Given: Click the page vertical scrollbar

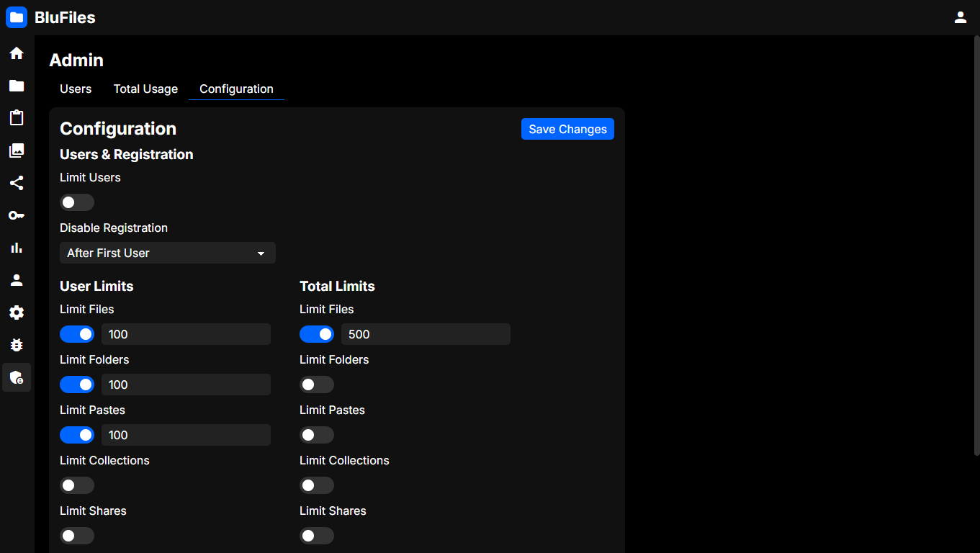Looking at the screenshot, I should click(x=976, y=245).
